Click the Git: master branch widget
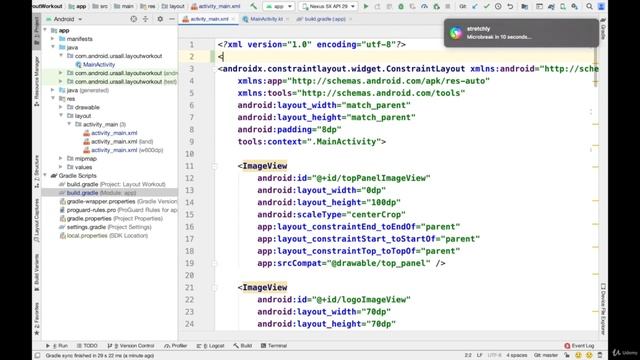This screenshot has height=360, width=640. pos(546,356)
